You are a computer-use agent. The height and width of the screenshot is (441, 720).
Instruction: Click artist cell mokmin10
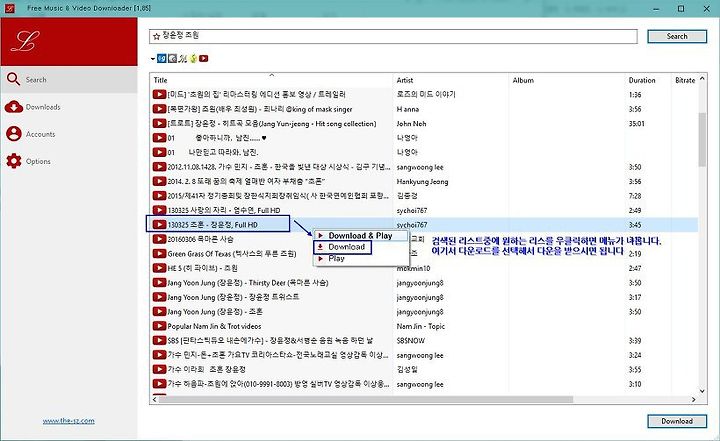point(413,268)
